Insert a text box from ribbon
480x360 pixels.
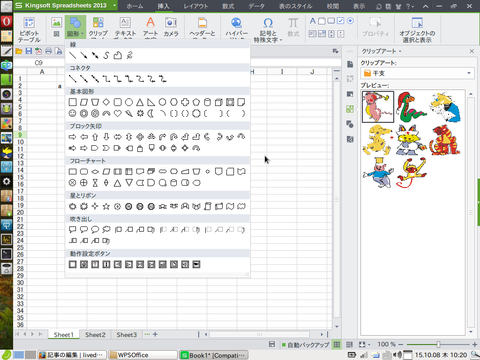click(x=125, y=27)
